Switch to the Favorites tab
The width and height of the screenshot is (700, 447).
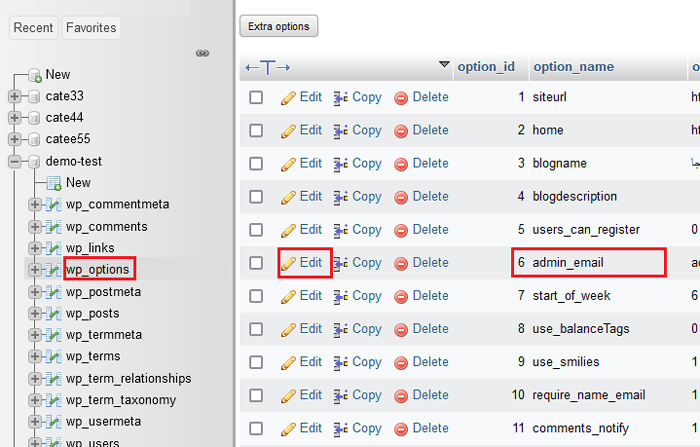pyautogui.click(x=91, y=28)
